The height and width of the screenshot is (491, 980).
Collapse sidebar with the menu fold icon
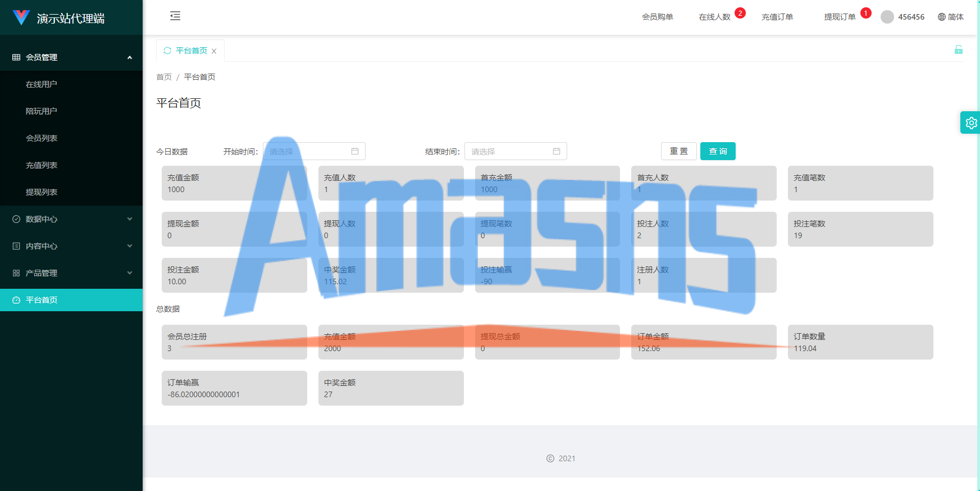175,16
